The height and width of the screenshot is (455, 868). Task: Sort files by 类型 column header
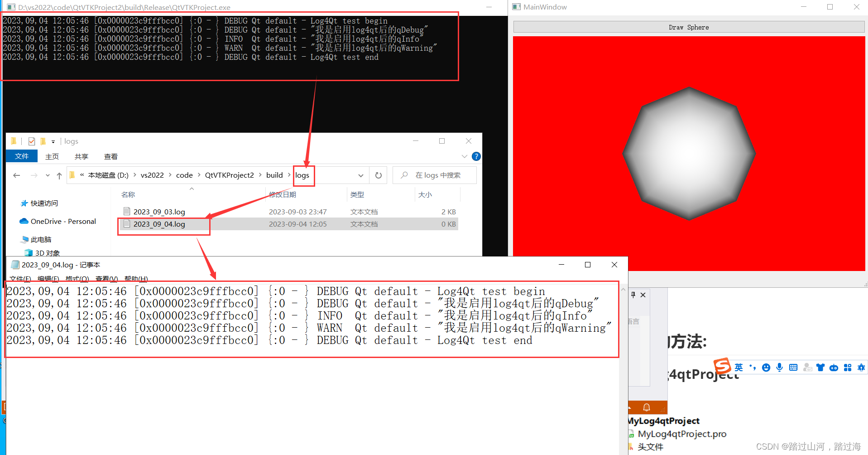[357, 194]
